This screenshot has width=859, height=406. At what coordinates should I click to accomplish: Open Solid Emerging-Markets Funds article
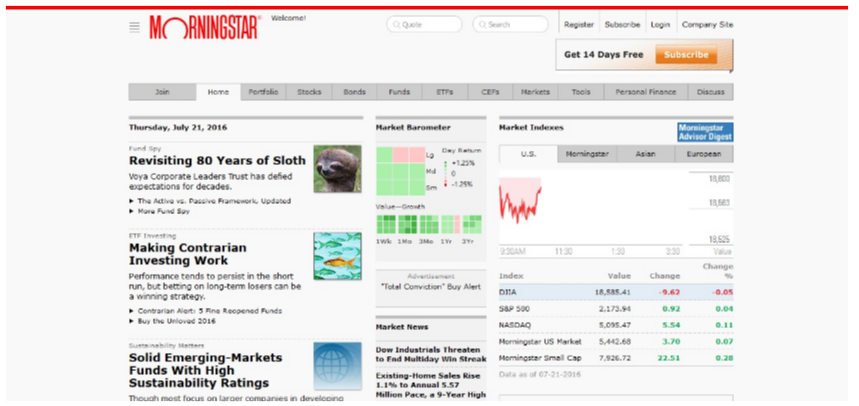pos(206,370)
